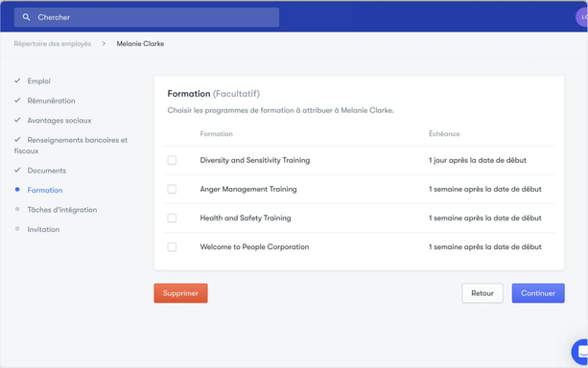588x368 pixels.
Task: Click the Continuer button
Action: [x=538, y=293]
